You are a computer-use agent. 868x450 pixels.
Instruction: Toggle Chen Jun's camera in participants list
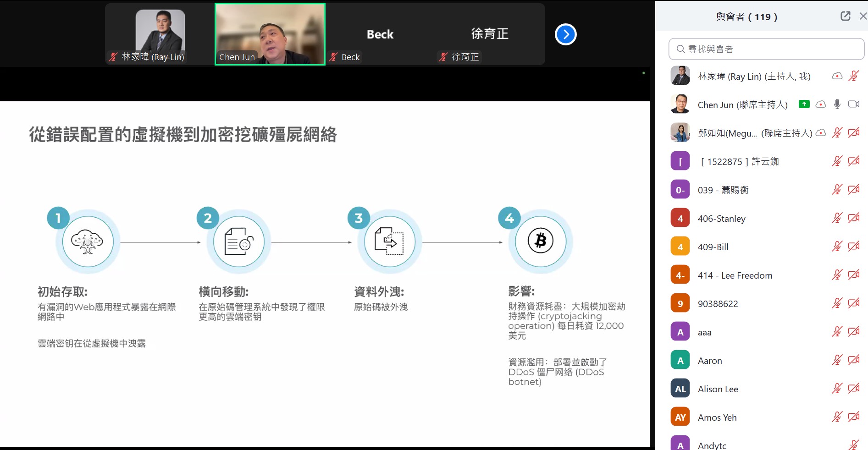pos(853,104)
